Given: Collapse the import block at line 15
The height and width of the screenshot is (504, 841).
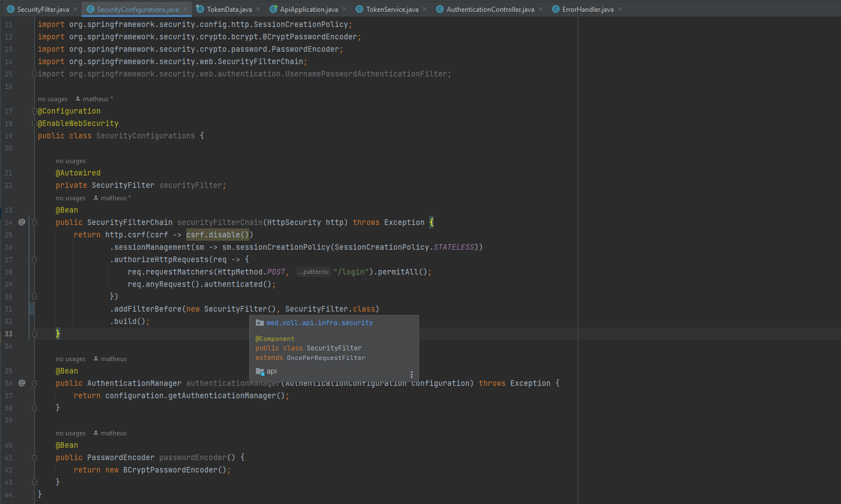Looking at the screenshot, I should click(34, 74).
